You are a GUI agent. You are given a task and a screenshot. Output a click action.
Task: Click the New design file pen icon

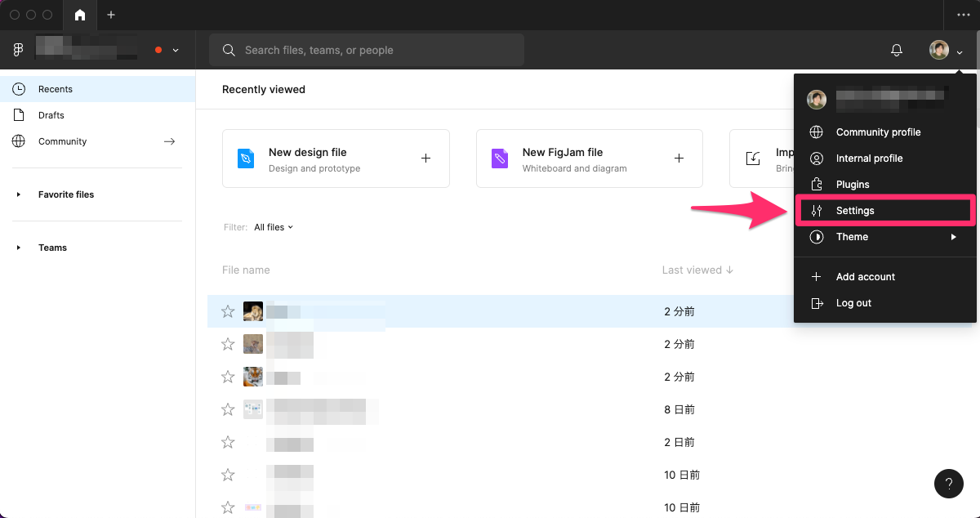point(246,159)
